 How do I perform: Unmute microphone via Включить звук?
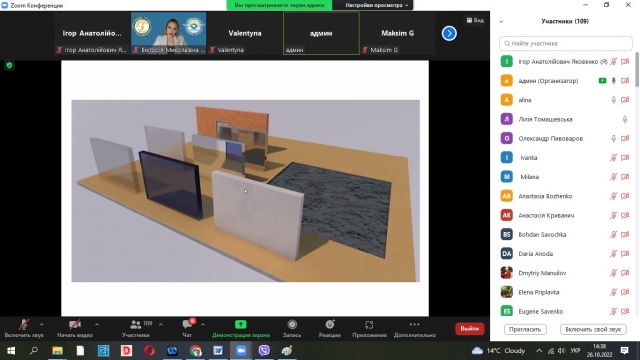click(x=24, y=329)
